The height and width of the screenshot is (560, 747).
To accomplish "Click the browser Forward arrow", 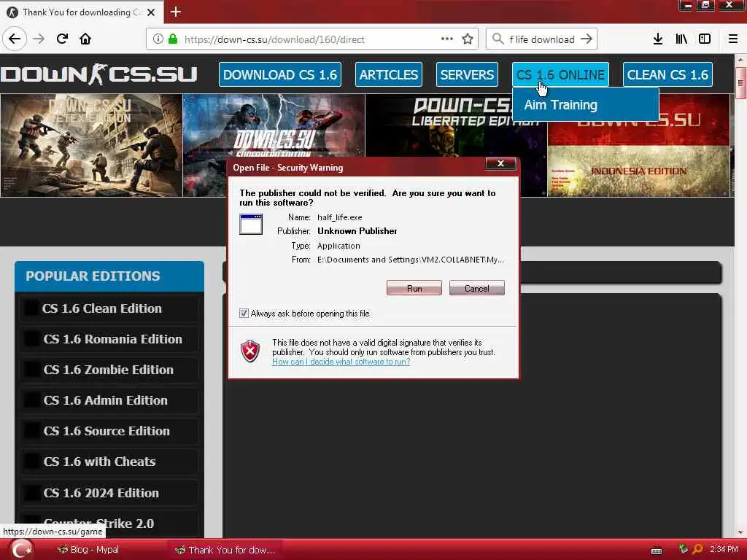I will coord(39,39).
